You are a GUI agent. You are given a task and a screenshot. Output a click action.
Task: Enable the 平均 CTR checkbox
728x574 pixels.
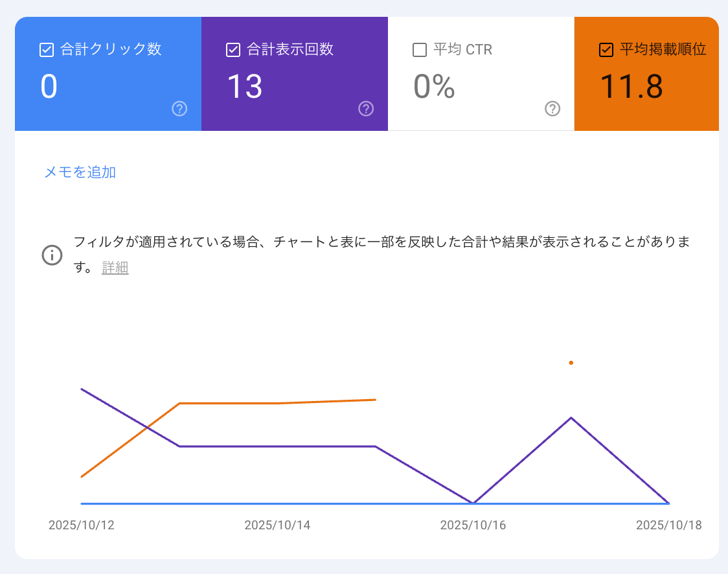pos(420,50)
